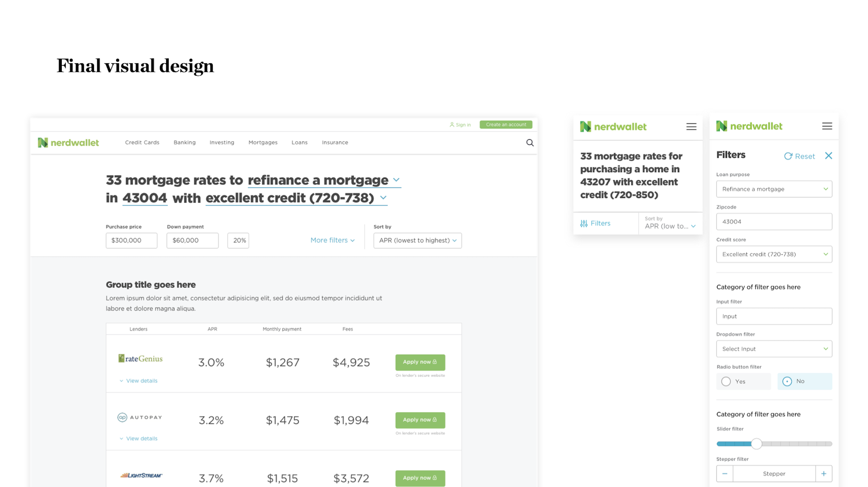Click the search magnifier icon in navbar
868x487 pixels.
[529, 143]
